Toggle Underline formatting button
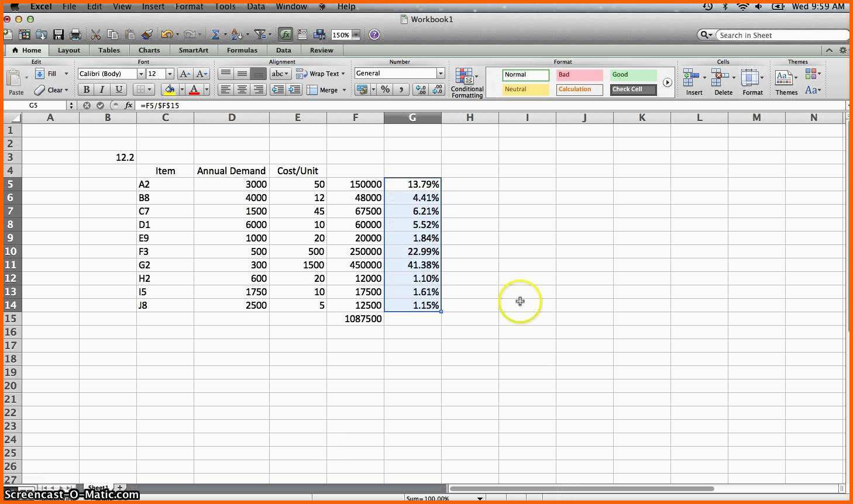The width and height of the screenshot is (853, 504). point(119,89)
